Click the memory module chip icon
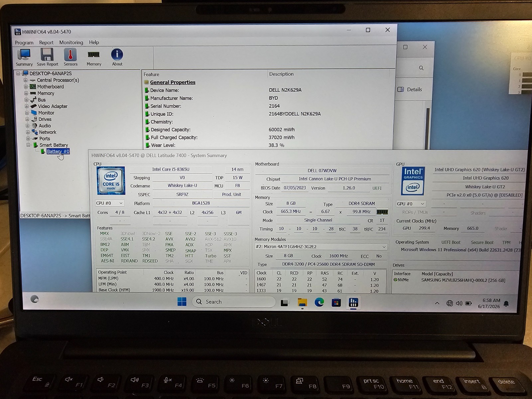The image size is (532, 399). tap(382, 212)
